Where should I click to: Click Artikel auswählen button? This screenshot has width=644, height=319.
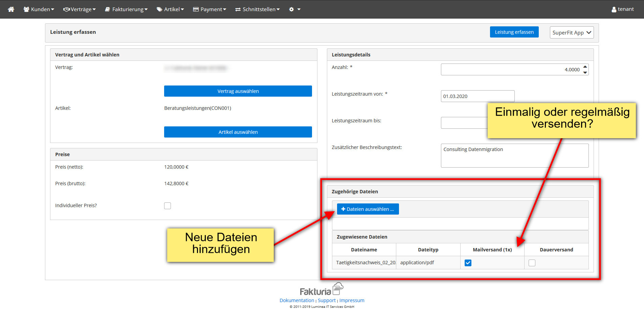[x=238, y=132]
